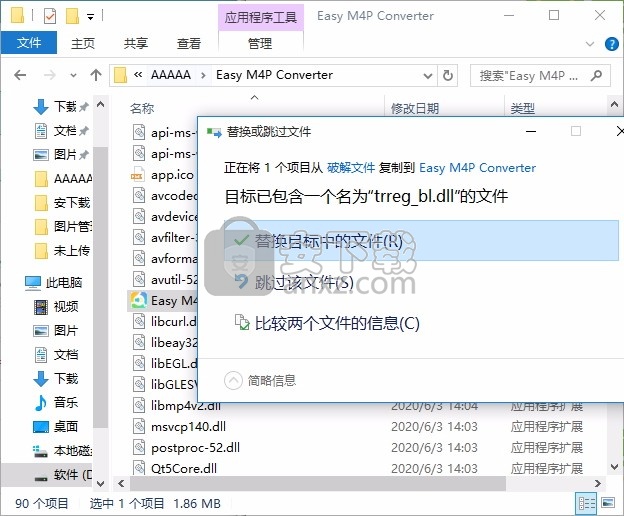Minimize the 替换或跳过文件 dialog

(x=531, y=131)
